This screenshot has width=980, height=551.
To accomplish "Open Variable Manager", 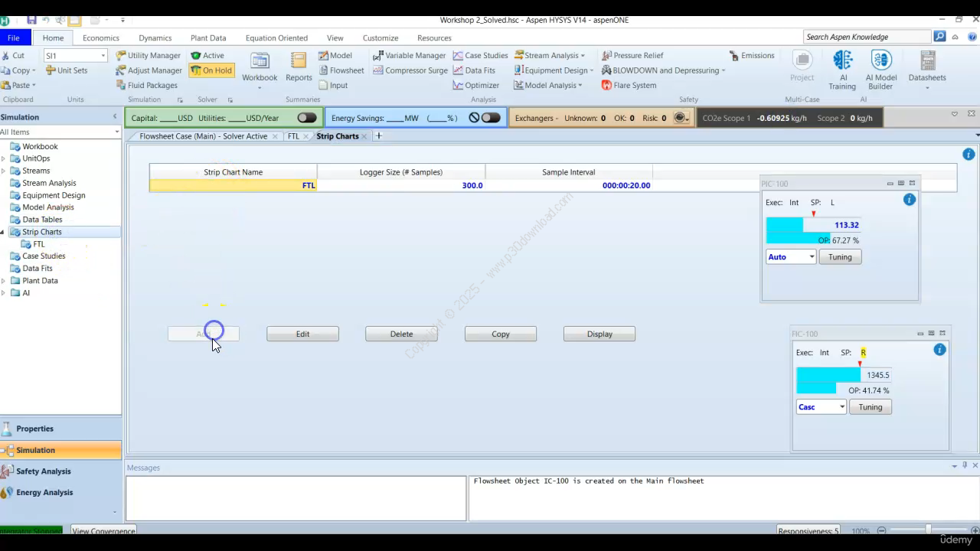I will [410, 55].
